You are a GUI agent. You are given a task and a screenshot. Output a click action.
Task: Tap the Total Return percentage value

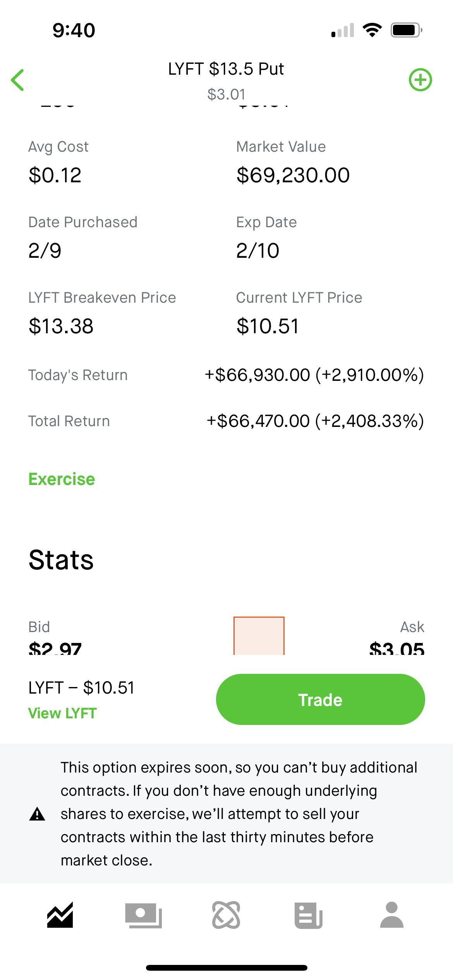[x=370, y=421]
